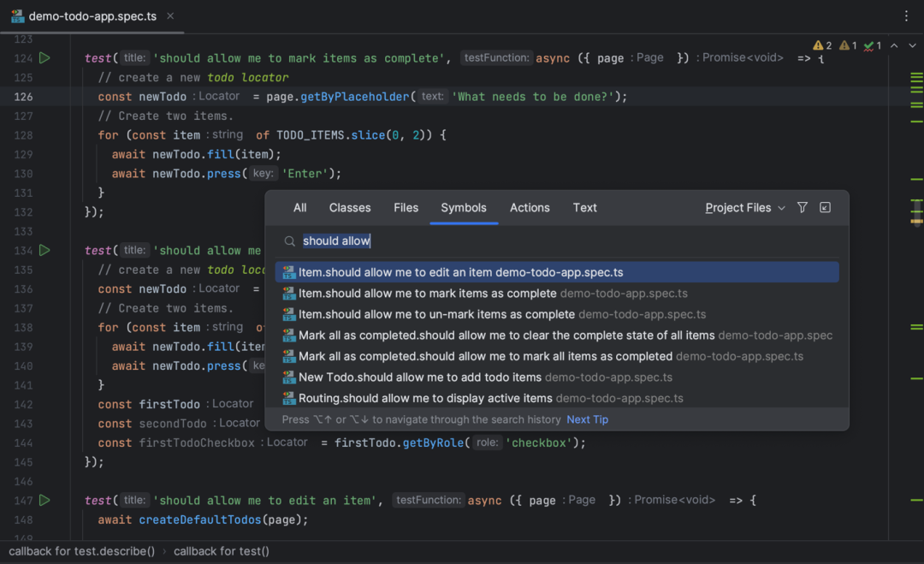Select 'New Todo.should allow me to add' result
This screenshot has width=924, height=564.
557,377
